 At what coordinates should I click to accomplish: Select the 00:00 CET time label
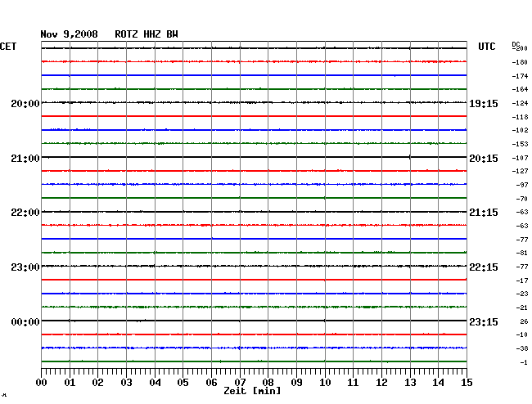(x=25, y=321)
